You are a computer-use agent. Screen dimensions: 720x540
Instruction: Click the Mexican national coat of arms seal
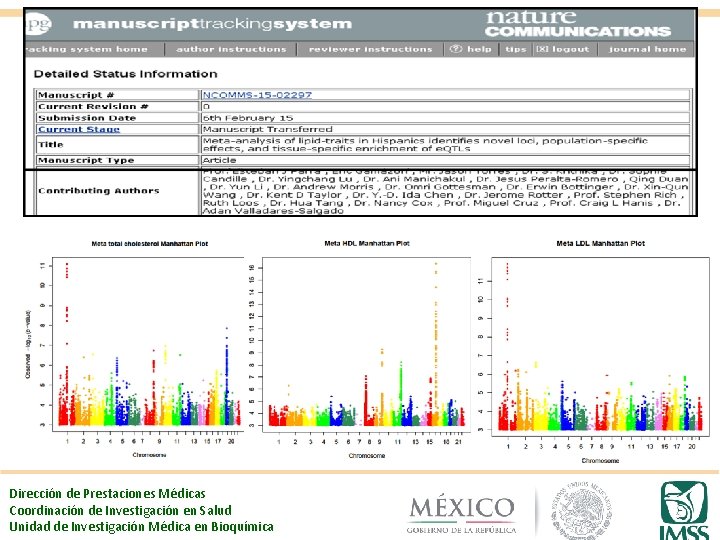click(582, 511)
